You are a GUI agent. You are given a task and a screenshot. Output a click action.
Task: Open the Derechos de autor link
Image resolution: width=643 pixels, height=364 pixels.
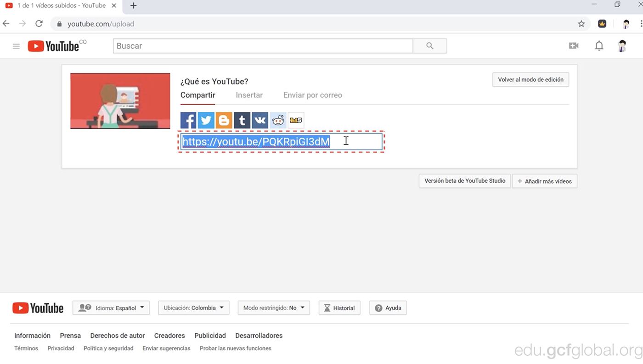click(x=118, y=336)
